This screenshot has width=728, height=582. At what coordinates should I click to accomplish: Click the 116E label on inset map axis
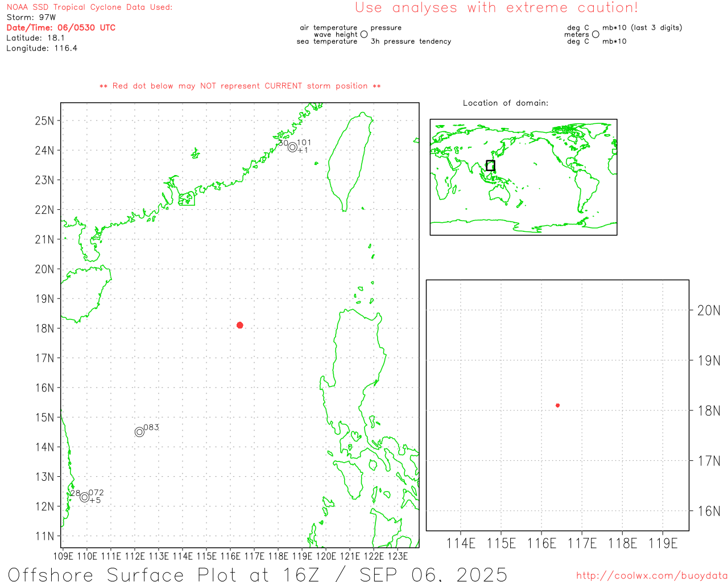[x=541, y=543]
